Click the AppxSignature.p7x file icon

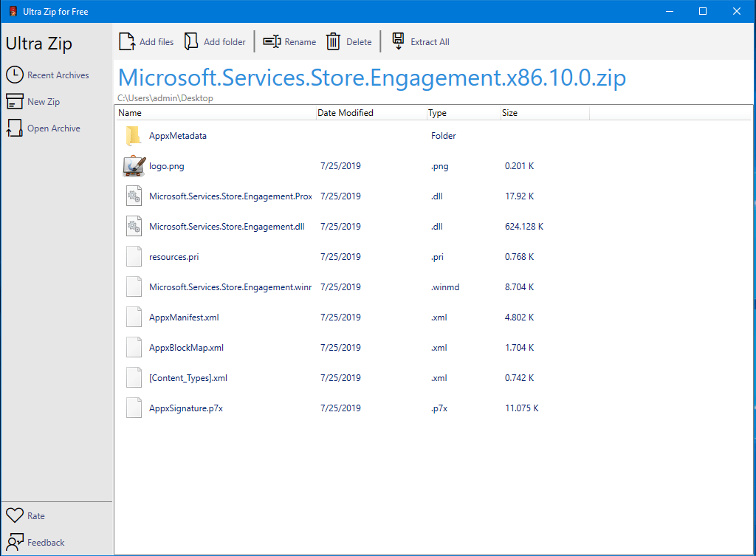tap(134, 408)
